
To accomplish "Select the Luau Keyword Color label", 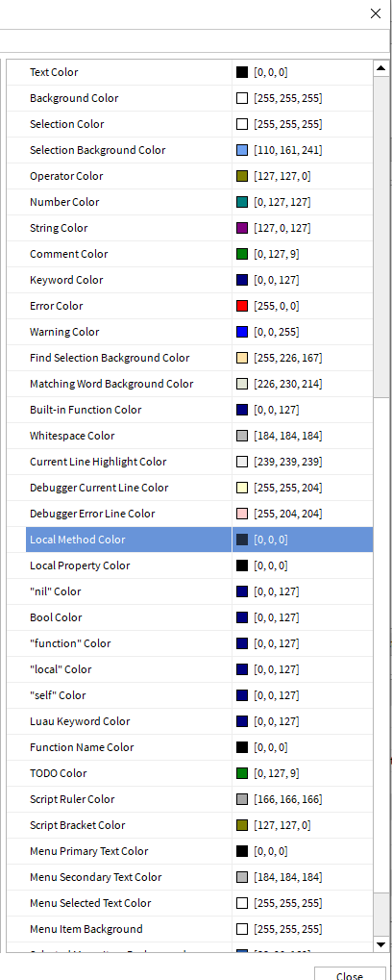I will pyautogui.click(x=80, y=721).
